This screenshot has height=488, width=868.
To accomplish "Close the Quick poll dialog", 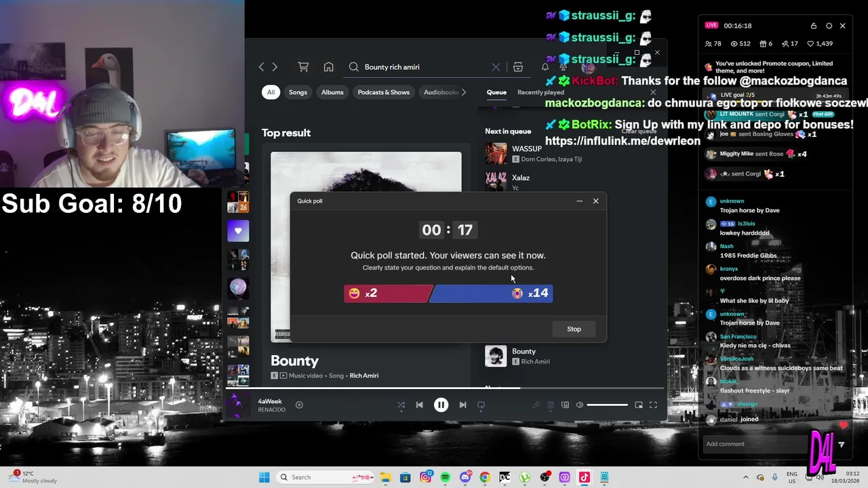I will (595, 201).
